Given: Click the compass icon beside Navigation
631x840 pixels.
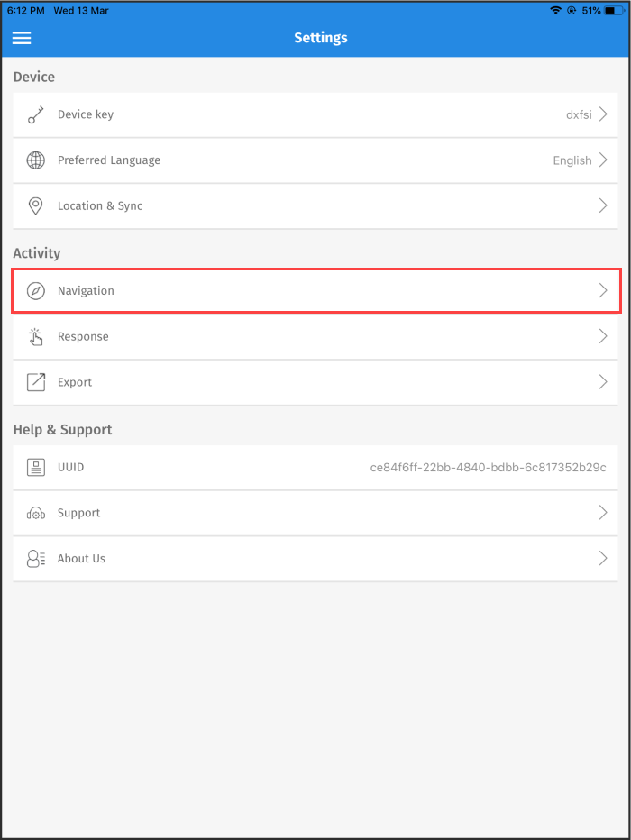Looking at the screenshot, I should click(x=35, y=290).
